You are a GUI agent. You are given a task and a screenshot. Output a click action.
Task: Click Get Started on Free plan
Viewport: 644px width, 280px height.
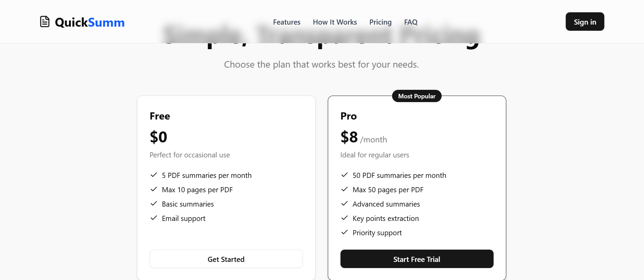(226, 259)
